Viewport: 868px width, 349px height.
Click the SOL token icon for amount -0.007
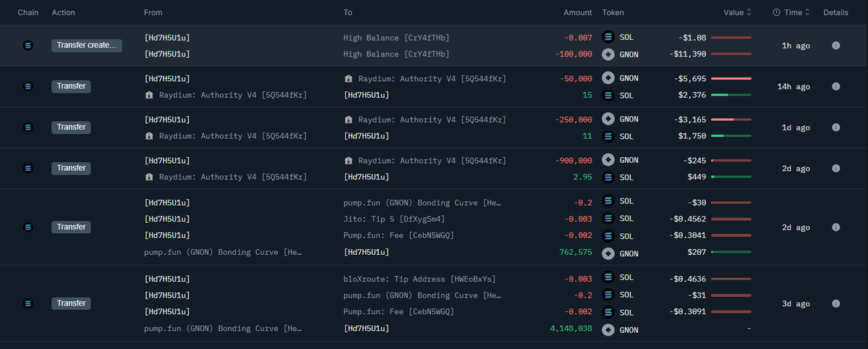608,37
